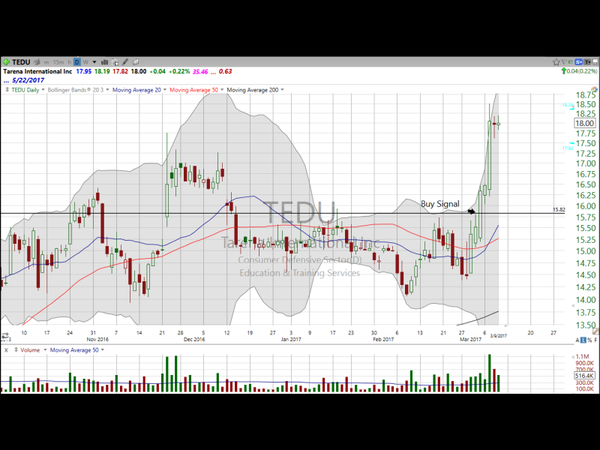Click the Buy Signal annotation text
Viewport: 600px width, 450px height.
coord(440,204)
